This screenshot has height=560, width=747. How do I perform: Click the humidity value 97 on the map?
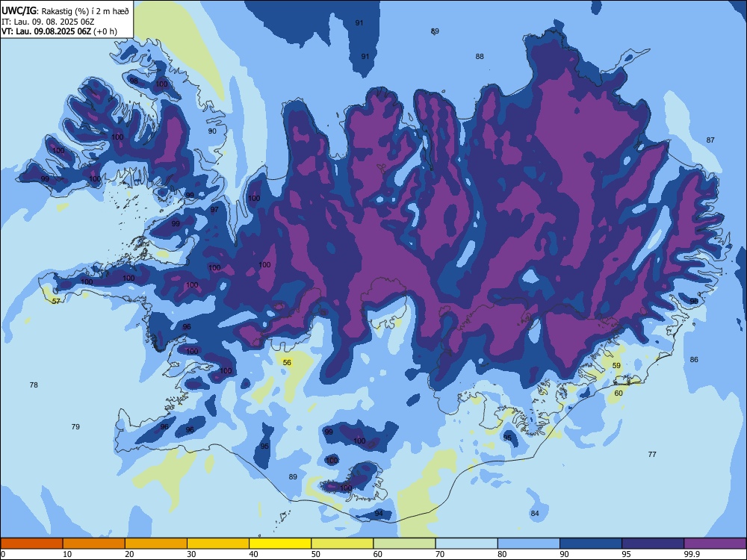point(214,210)
